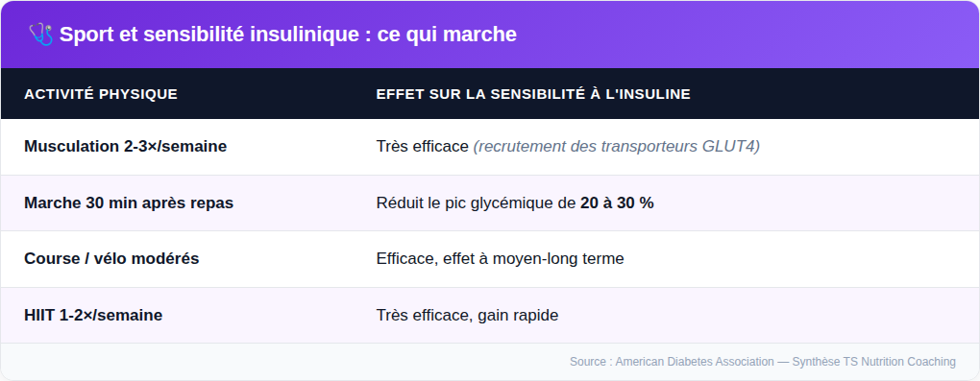Click the words ce qui marche in title

coord(447,35)
